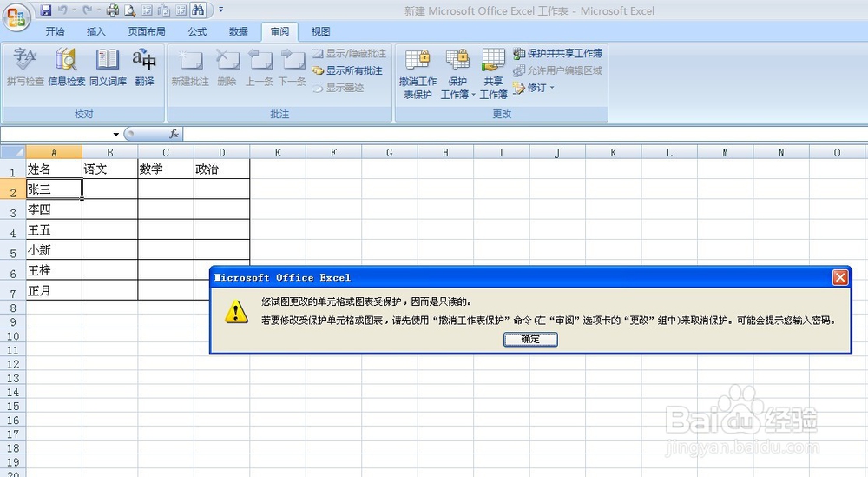This screenshot has width=868, height=477.
Task: Switch to the 页面布局 tab
Action: (x=147, y=31)
